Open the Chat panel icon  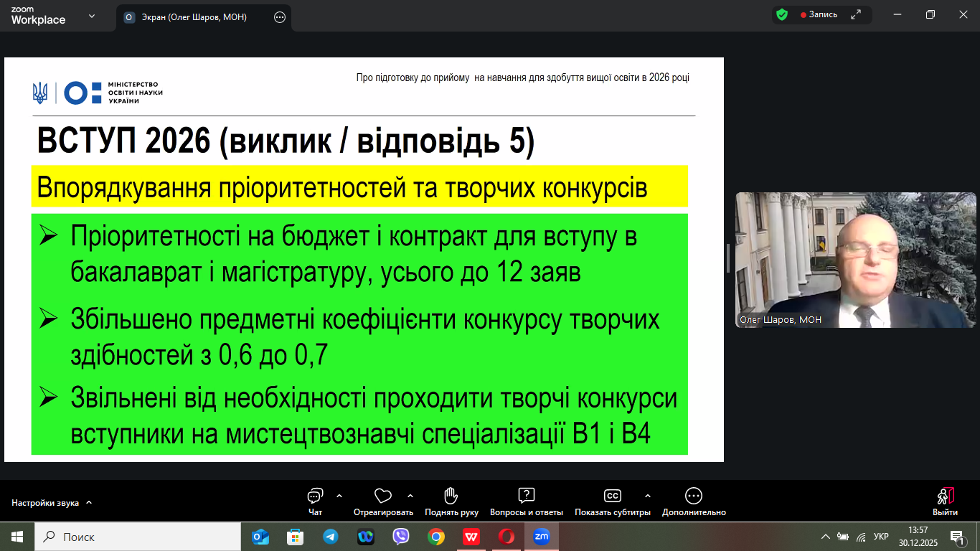(315, 496)
